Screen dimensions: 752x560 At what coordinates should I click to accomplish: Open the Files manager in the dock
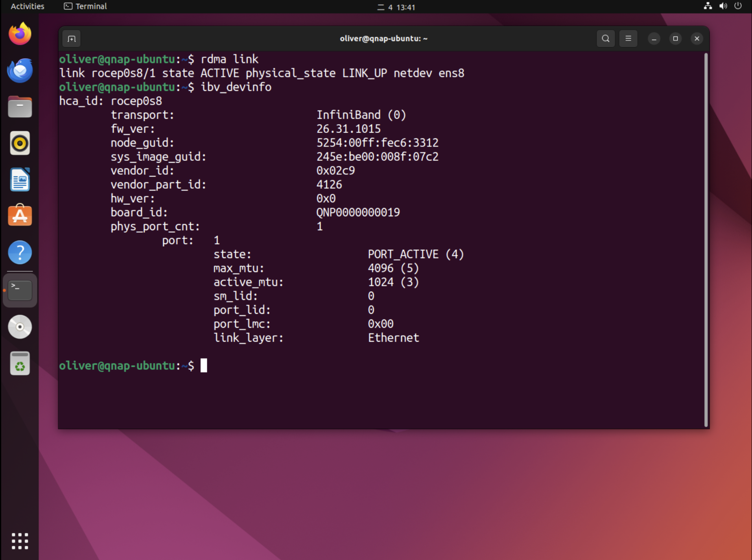[20, 107]
